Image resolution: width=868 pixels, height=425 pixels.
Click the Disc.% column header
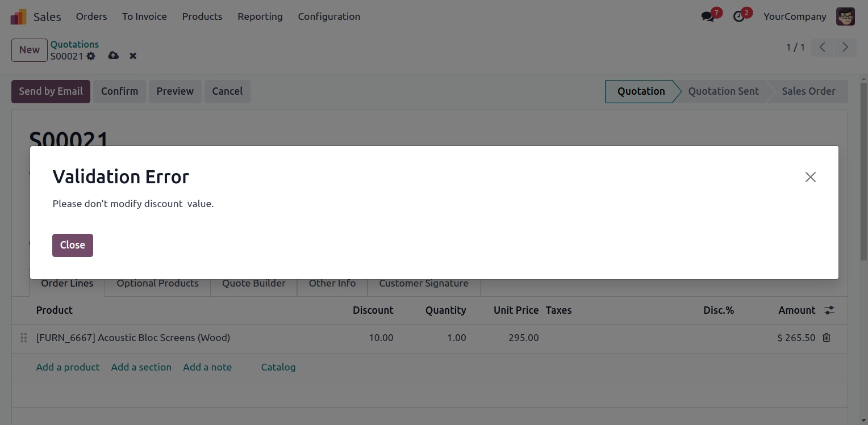[x=719, y=310]
